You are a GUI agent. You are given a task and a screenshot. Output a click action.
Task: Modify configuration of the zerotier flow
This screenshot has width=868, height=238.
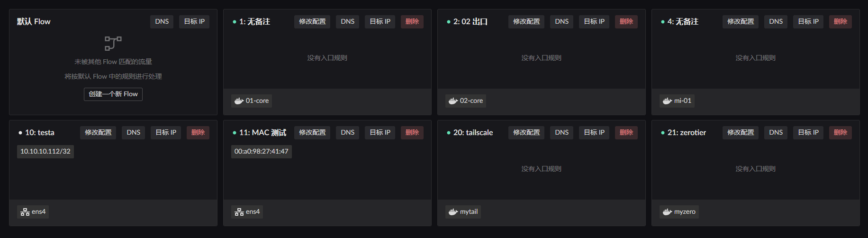(x=741, y=133)
